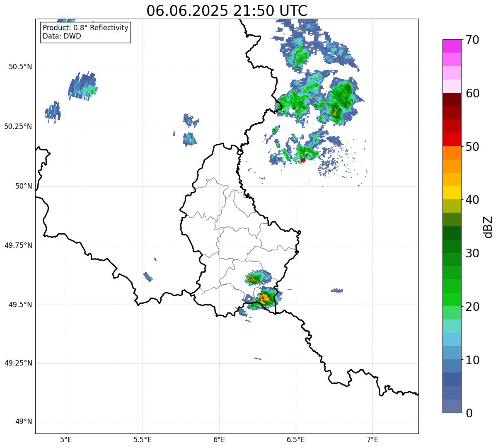Click the colorbar 30 tick label

pyautogui.click(x=472, y=253)
